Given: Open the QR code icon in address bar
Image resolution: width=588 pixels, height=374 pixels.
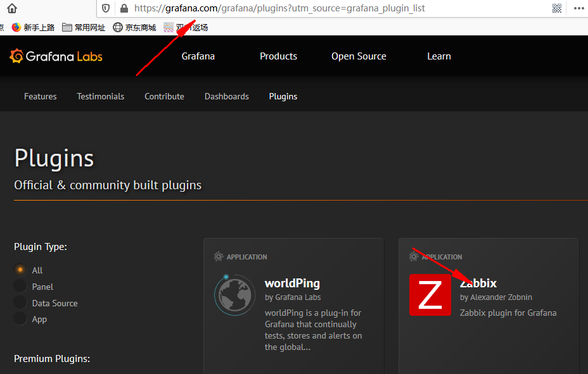Looking at the screenshot, I should pos(557,8).
